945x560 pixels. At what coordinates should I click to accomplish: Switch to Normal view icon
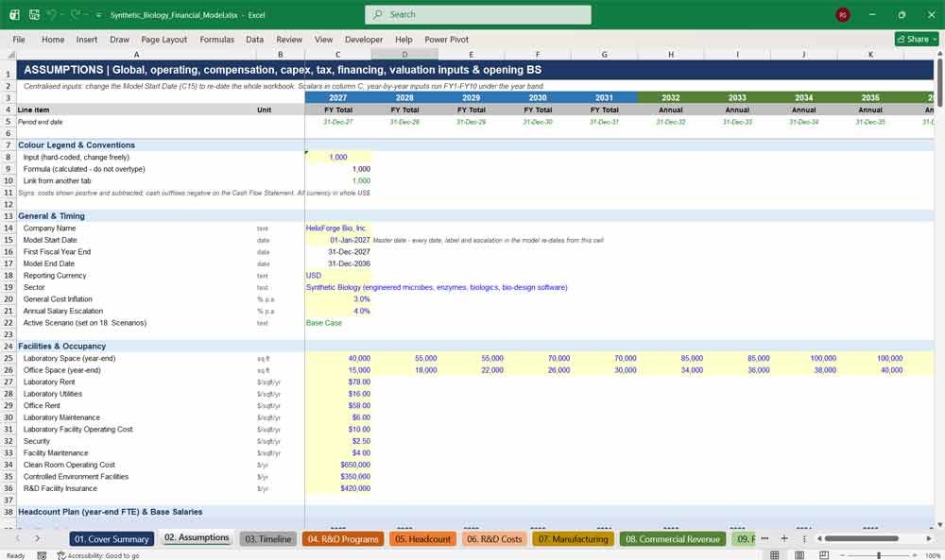coord(775,555)
